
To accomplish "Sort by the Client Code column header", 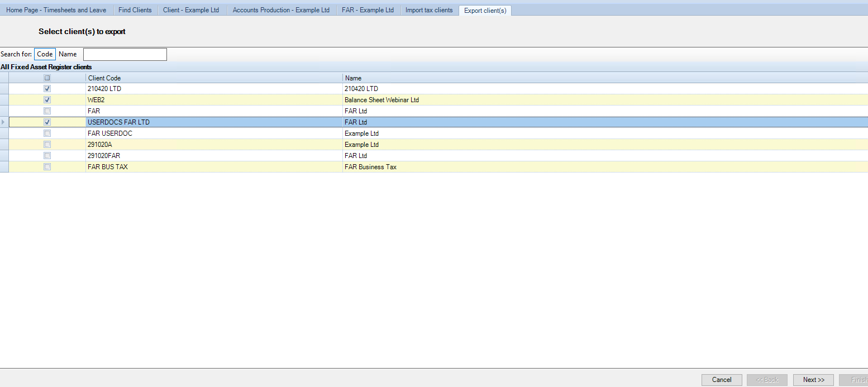I will click(214, 78).
